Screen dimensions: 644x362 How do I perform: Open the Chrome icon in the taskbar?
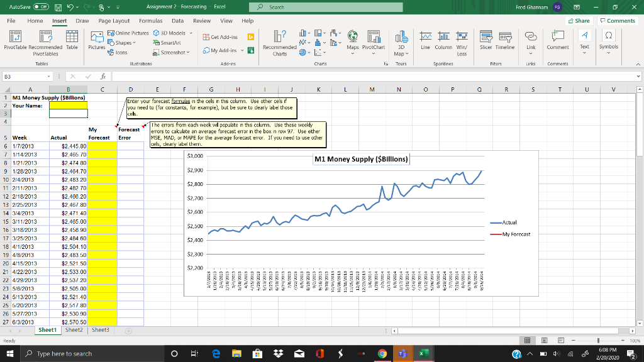click(382, 354)
